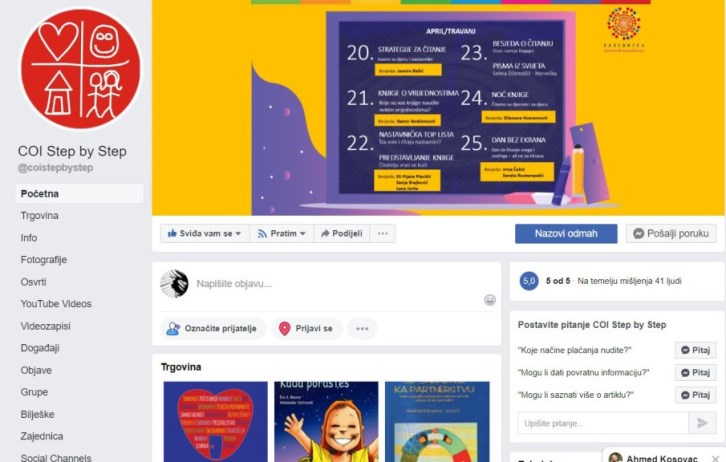Click the Nazovi odmah button
Viewport: 726px width, 462px height.
coord(566,233)
